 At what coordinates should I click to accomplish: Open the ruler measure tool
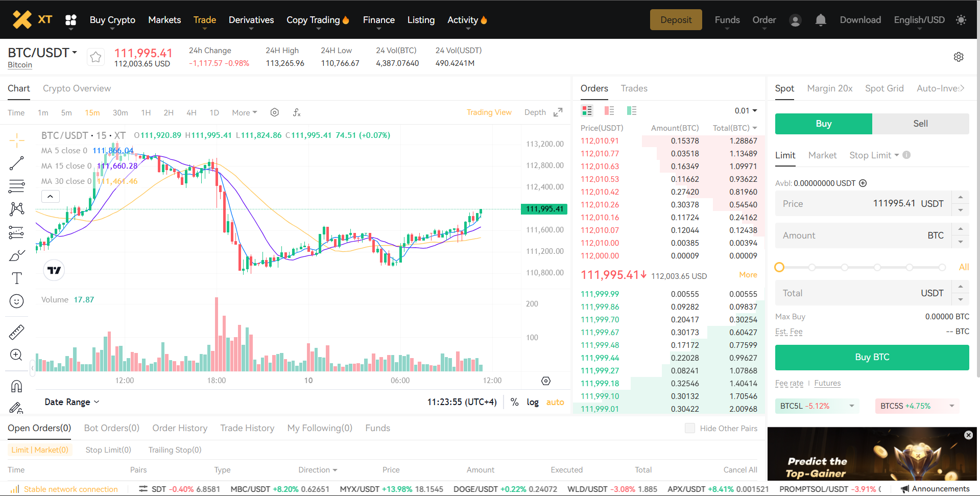point(16,332)
